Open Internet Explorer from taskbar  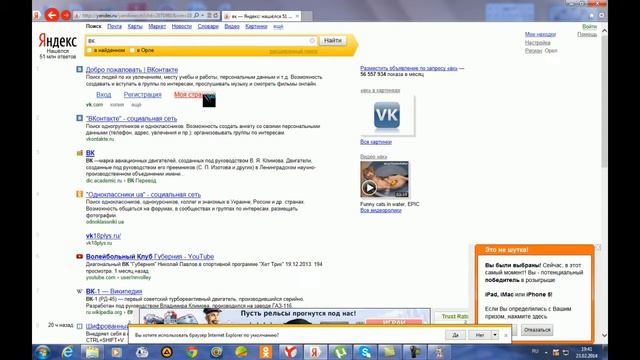[x=67, y=352]
